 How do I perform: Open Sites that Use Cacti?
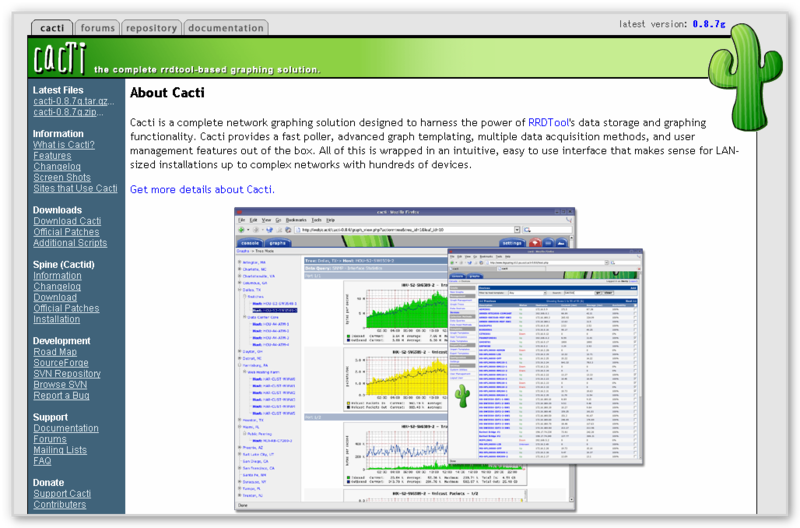(75, 188)
